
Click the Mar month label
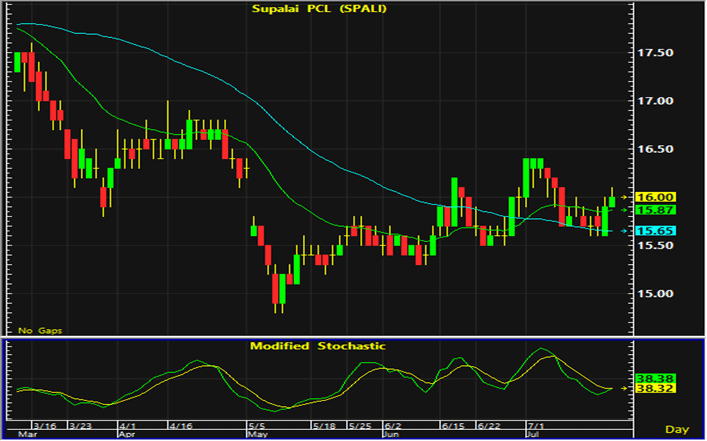(26, 434)
